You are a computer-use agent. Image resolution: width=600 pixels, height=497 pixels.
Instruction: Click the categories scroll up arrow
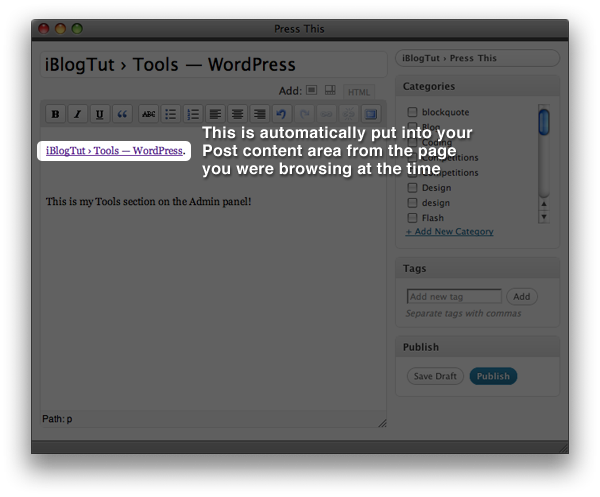[544, 204]
